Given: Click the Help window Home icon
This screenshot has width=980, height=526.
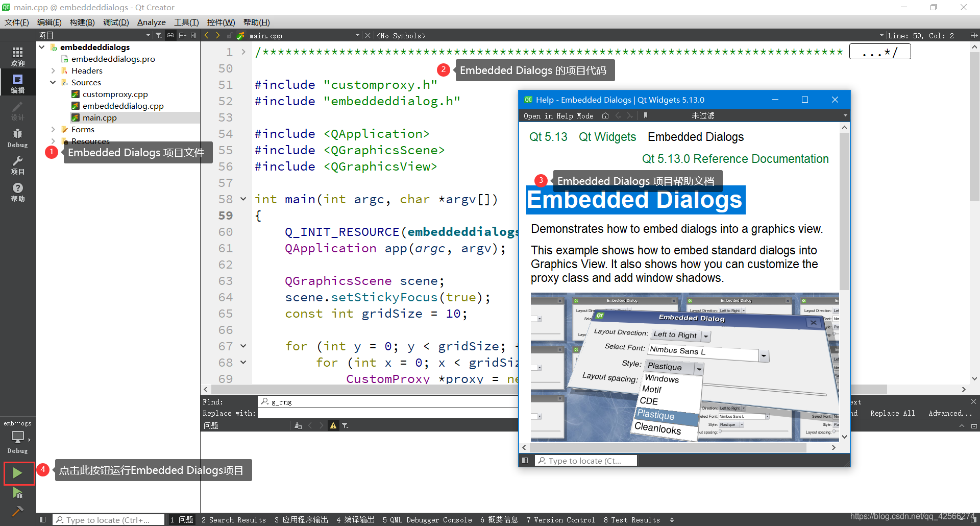Looking at the screenshot, I should [x=605, y=116].
